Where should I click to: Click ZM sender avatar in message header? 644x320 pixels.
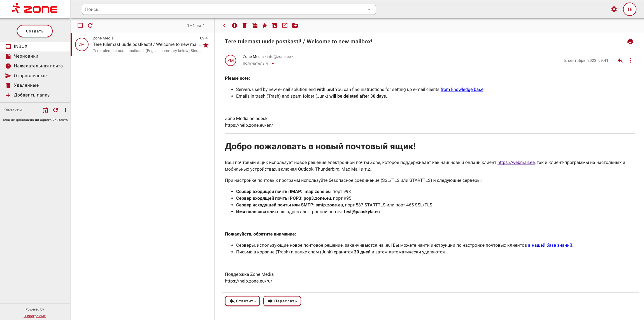(231, 60)
